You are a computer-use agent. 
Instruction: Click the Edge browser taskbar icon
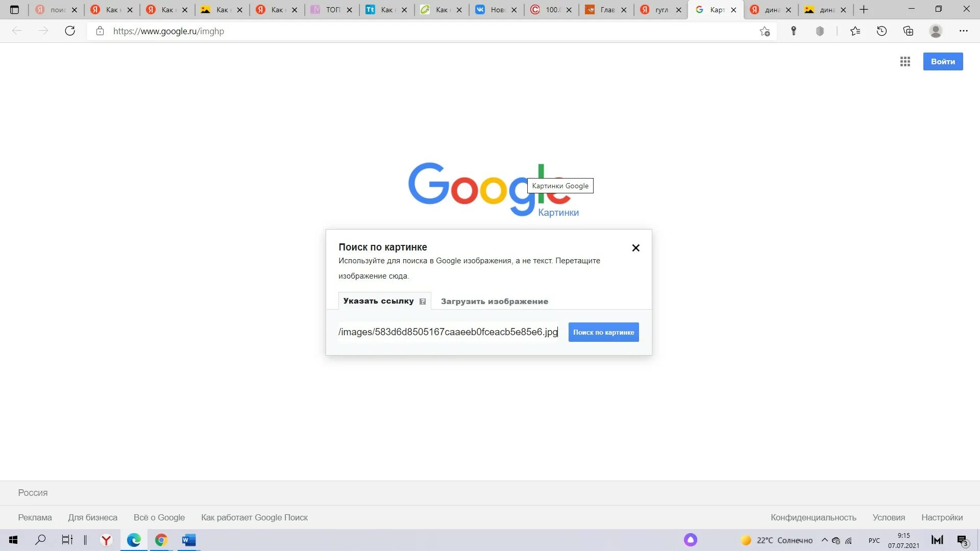133,540
